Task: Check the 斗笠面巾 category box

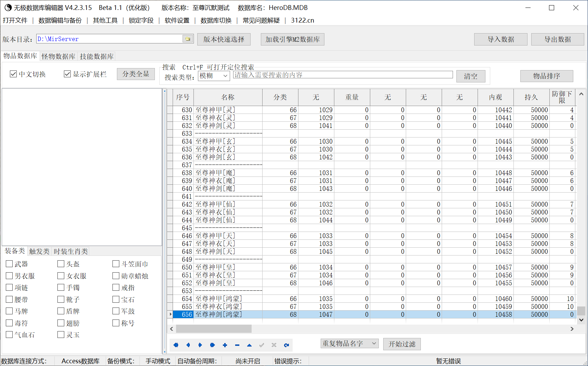Action: 116,264
